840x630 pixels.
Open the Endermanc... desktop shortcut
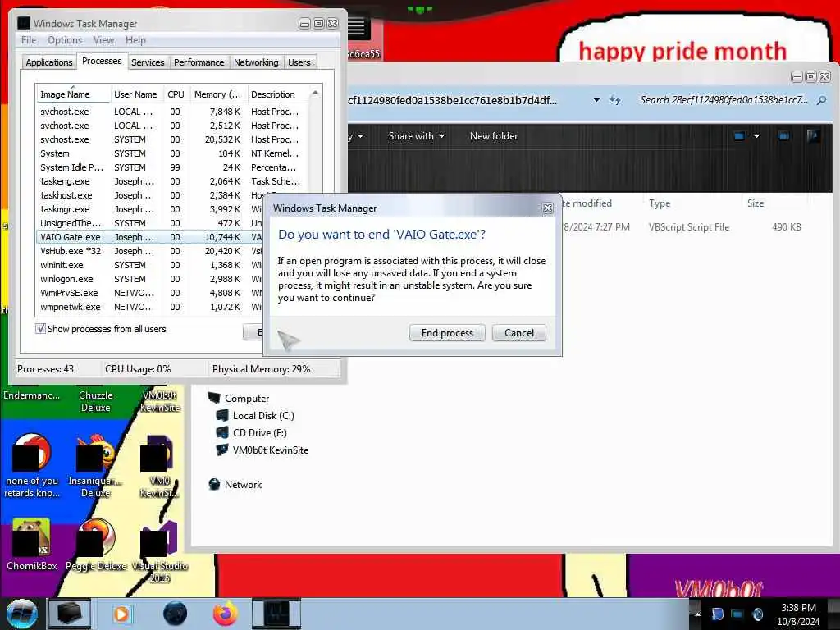click(32, 395)
